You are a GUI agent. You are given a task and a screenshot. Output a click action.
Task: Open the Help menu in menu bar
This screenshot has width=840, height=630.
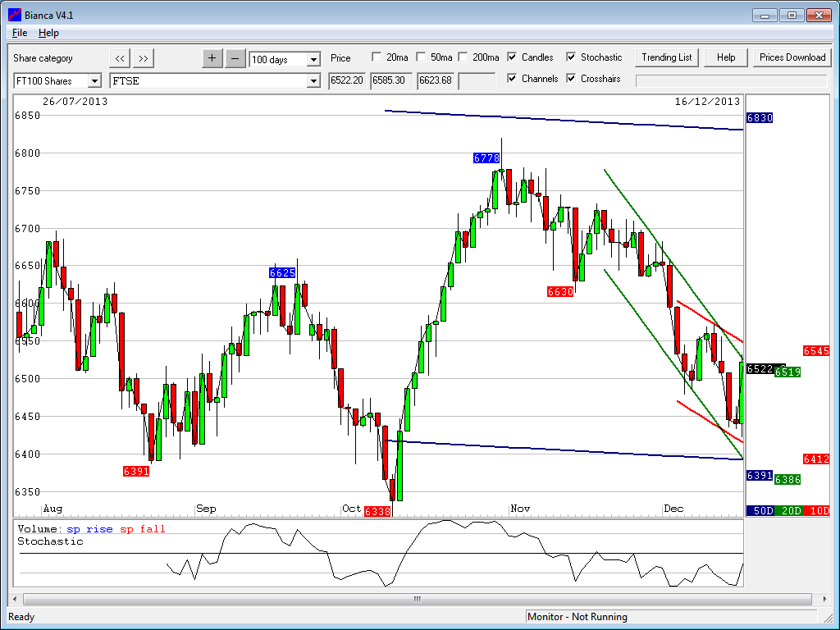click(48, 33)
